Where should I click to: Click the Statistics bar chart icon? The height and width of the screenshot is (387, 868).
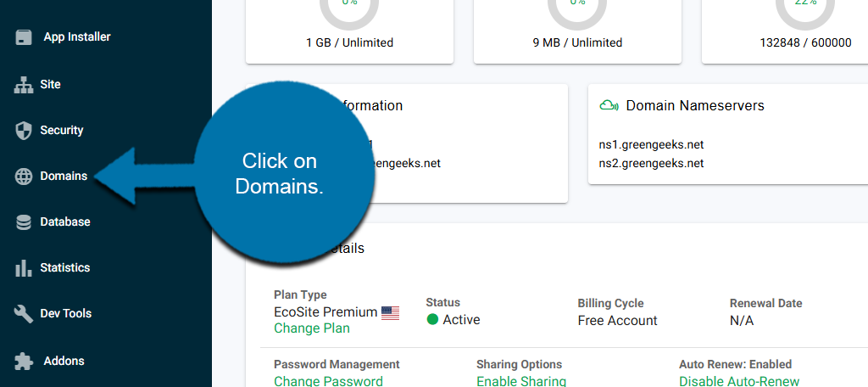24,268
